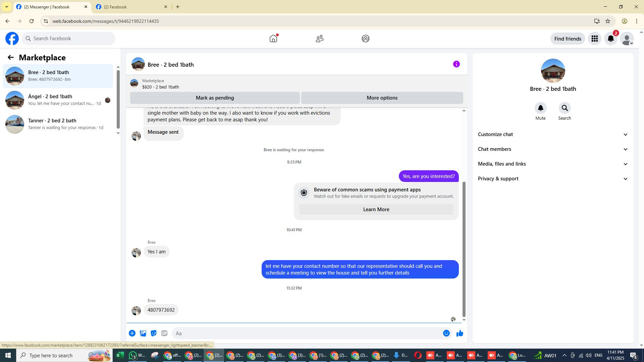Screen dimensions: 644x362
Task: Open the Facebook menu grid icon
Action: 595,39
